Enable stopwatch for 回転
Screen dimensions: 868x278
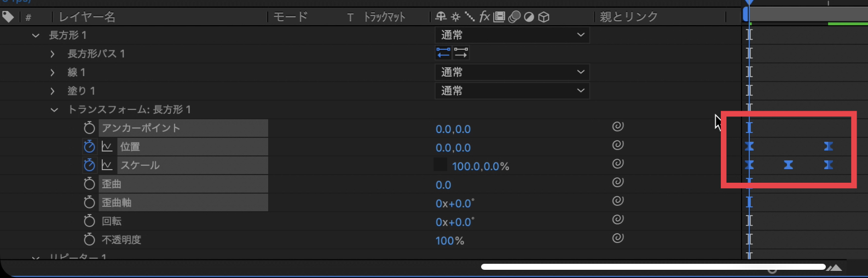[x=89, y=221]
